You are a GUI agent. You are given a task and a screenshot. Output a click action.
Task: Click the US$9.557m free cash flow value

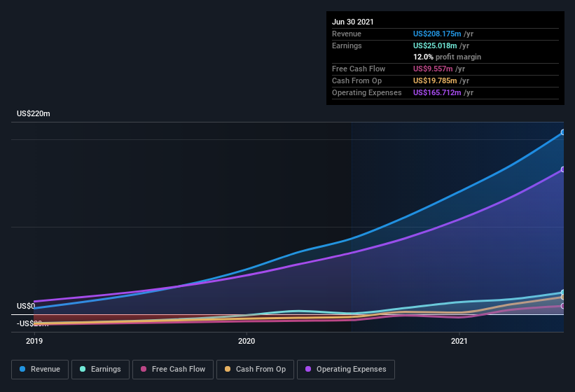pos(433,69)
